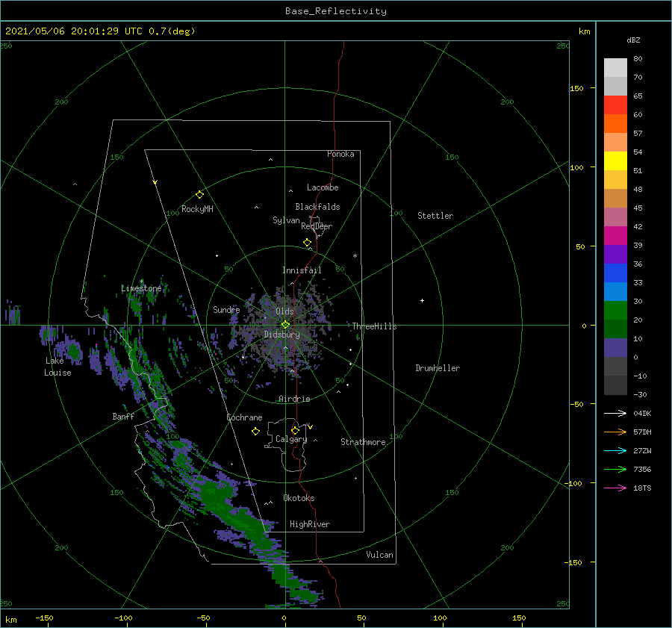Click the -30 value on dBZ scale
This screenshot has height=628, width=672.
tap(640, 394)
